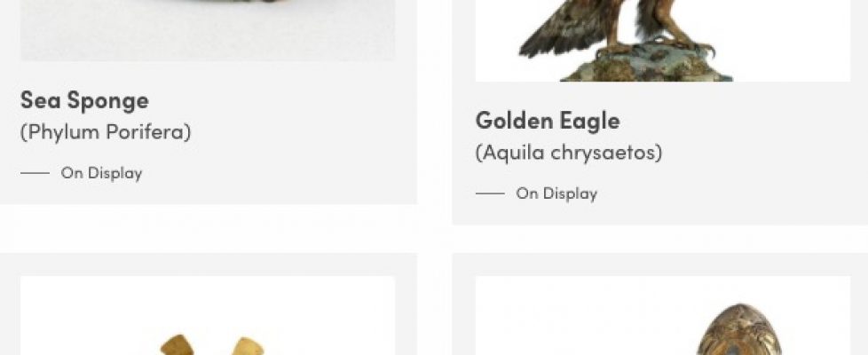
Task: Select the Phylum Porifera subtitle text
Action: click(x=106, y=132)
